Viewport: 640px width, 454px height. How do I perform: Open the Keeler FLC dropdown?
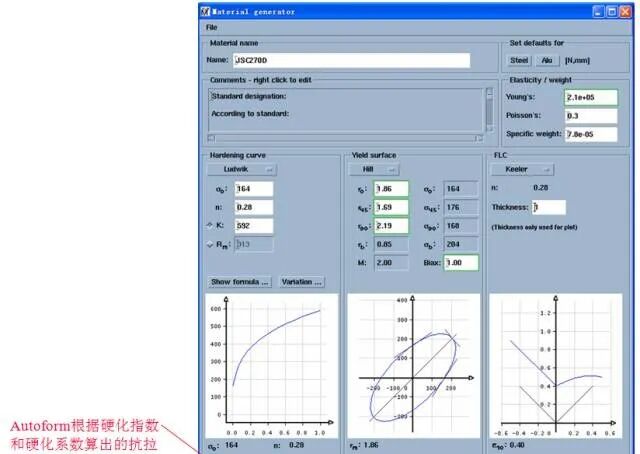[522, 169]
